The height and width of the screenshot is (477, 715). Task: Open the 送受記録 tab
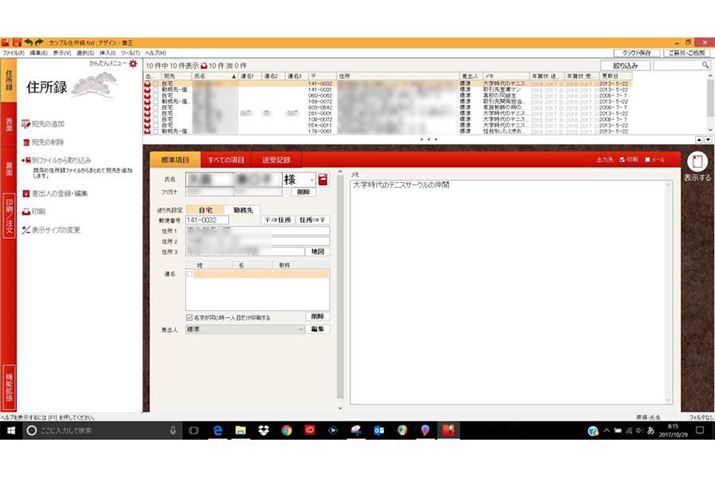tap(276, 159)
